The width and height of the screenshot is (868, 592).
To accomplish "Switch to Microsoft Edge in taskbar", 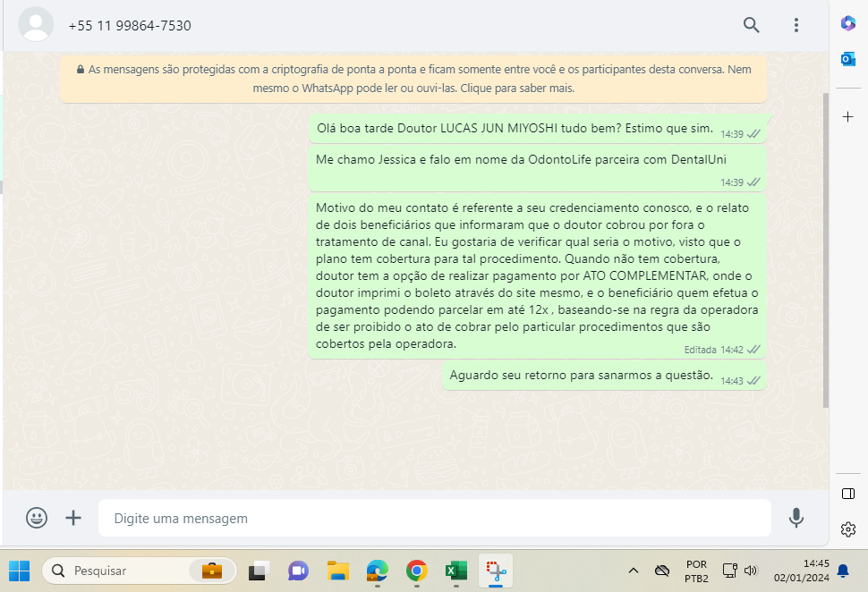I will pos(378,571).
